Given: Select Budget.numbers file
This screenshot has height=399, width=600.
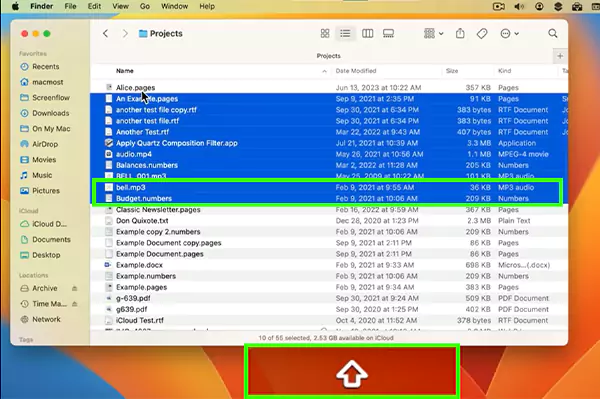Looking at the screenshot, I should coord(329,199).
